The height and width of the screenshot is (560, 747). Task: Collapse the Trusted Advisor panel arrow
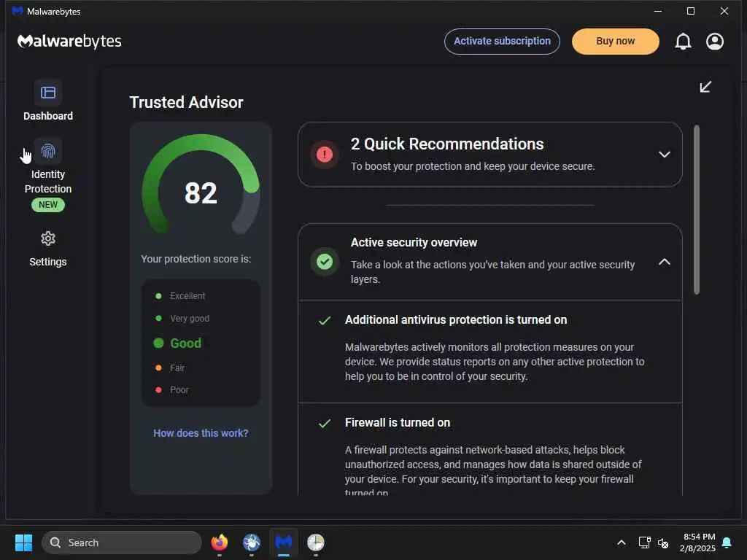705,87
